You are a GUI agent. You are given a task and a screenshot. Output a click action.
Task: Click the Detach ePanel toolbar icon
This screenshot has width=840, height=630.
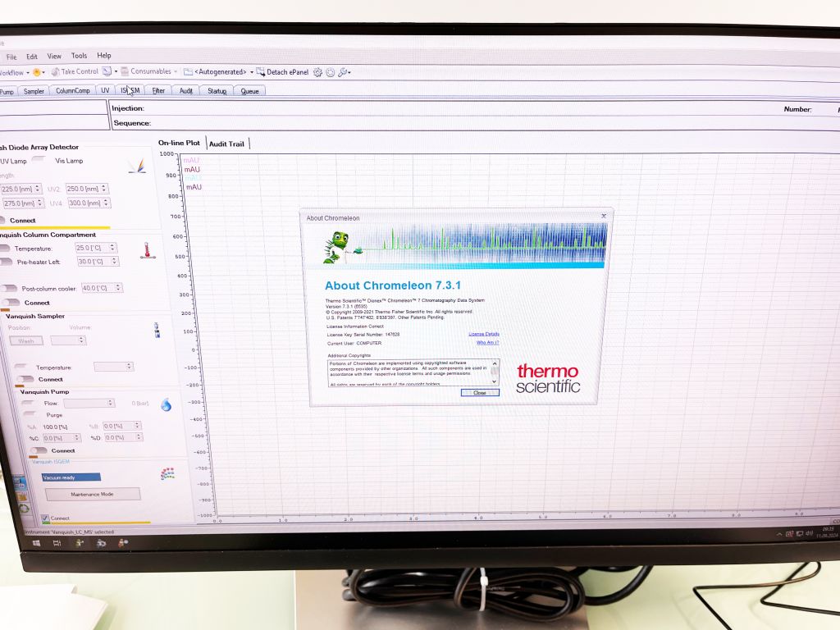pyautogui.click(x=259, y=71)
